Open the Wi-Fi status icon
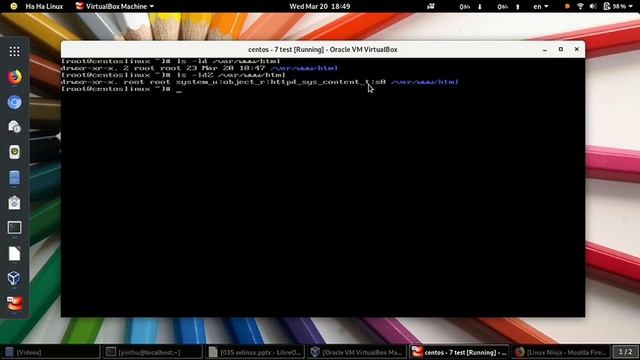640x360 pixels. click(x=580, y=7)
